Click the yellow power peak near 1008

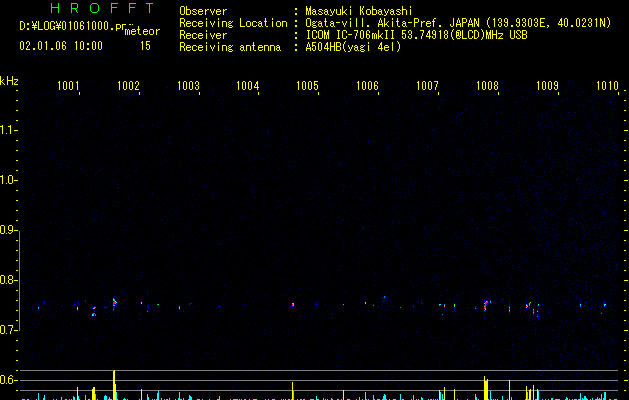(485, 388)
